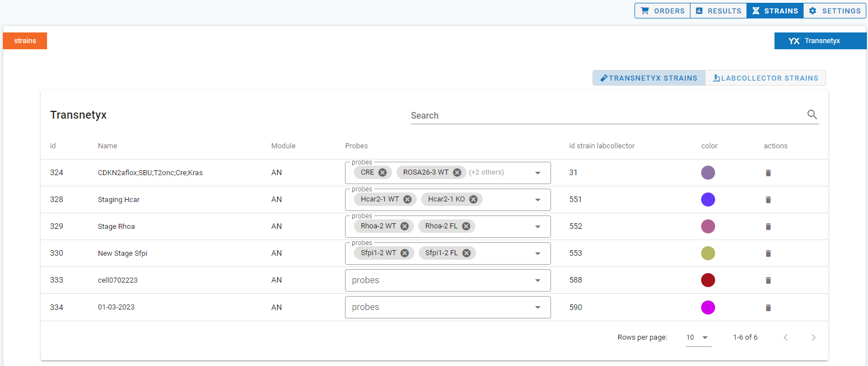The height and width of the screenshot is (366, 868).
Task: Remove Rhoa-2 WT probe chip
Action: pos(405,226)
